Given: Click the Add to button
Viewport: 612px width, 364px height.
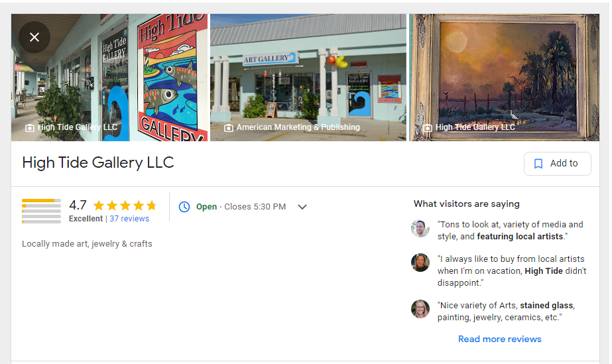Looking at the screenshot, I should [x=558, y=164].
